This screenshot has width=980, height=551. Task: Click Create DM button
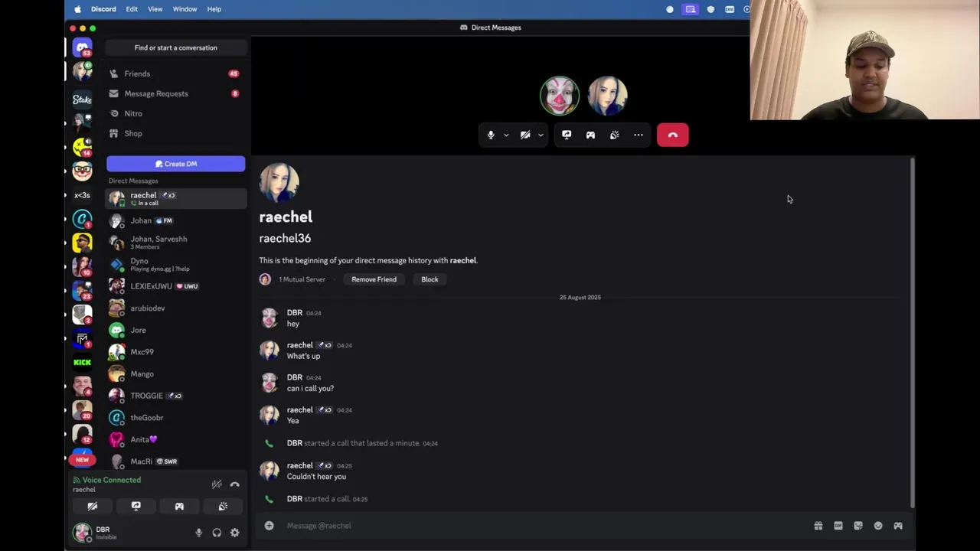175,164
